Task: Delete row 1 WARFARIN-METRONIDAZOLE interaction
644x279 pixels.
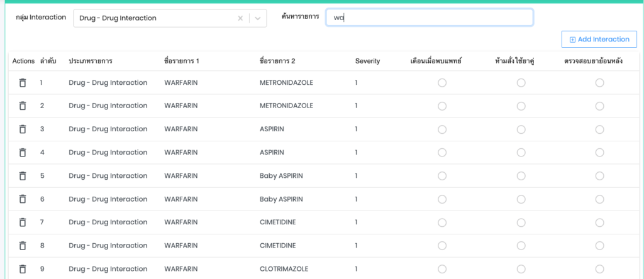Action: pyautogui.click(x=23, y=83)
